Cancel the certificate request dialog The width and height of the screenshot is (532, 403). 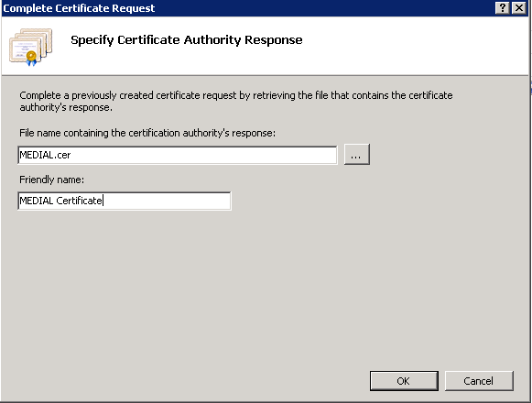click(x=479, y=381)
